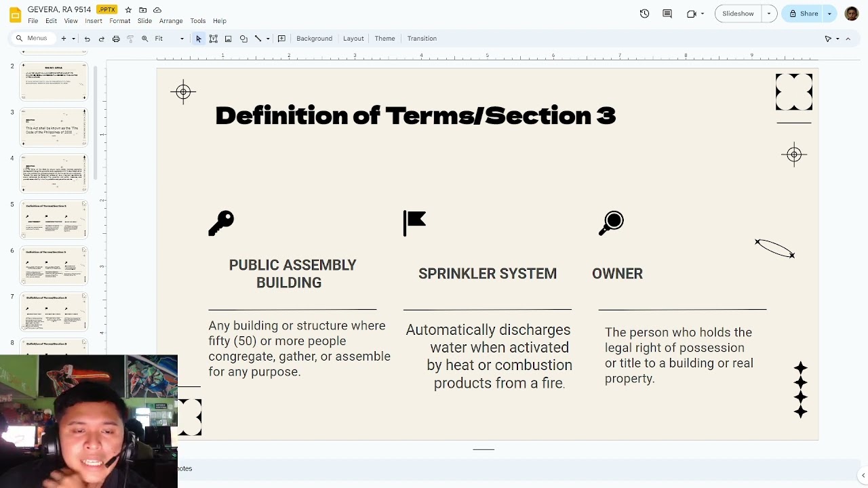868x488 pixels.
Task: Open Share options dropdown arrow
Action: click(829, 14)
